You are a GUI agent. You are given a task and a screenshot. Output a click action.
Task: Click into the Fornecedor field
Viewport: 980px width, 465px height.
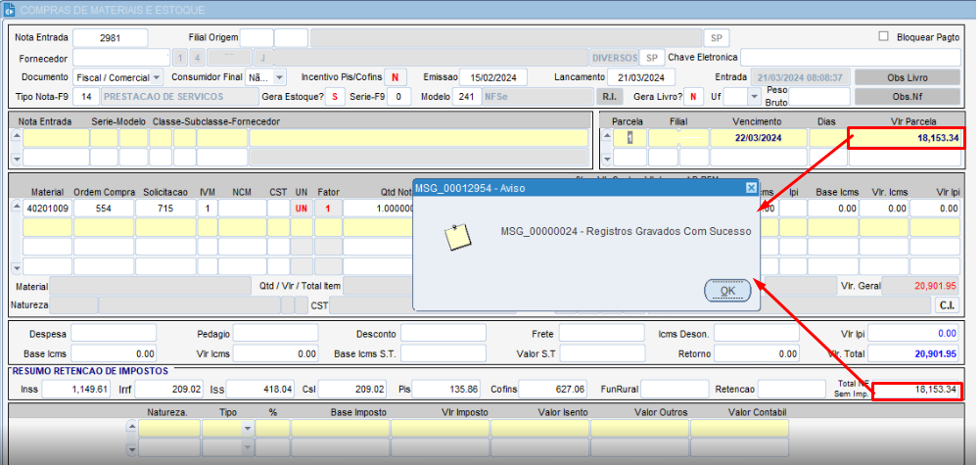(121, 58)
